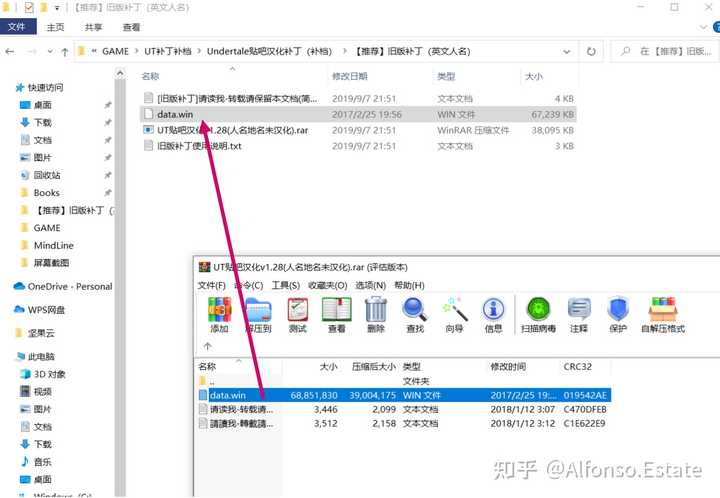Click the WinRAR Test (测试) icon
Screen dimensions: 720x498
(298, 314)
